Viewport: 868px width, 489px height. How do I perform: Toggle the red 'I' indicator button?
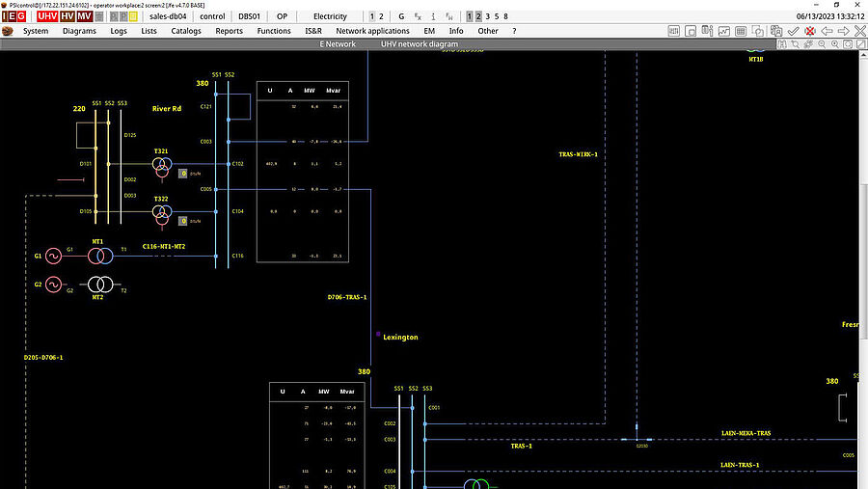[x=5, y=16]
